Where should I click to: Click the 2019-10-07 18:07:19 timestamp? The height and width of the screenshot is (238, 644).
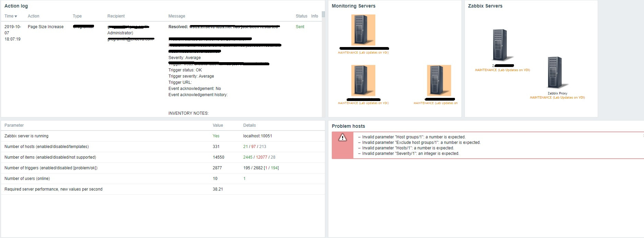point(13,33)
